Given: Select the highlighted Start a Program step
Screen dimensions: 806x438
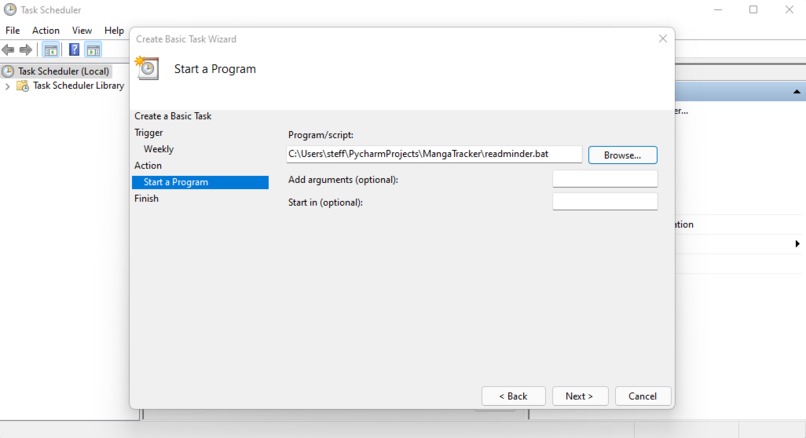Looking at the screenshot, I should 200,182.
